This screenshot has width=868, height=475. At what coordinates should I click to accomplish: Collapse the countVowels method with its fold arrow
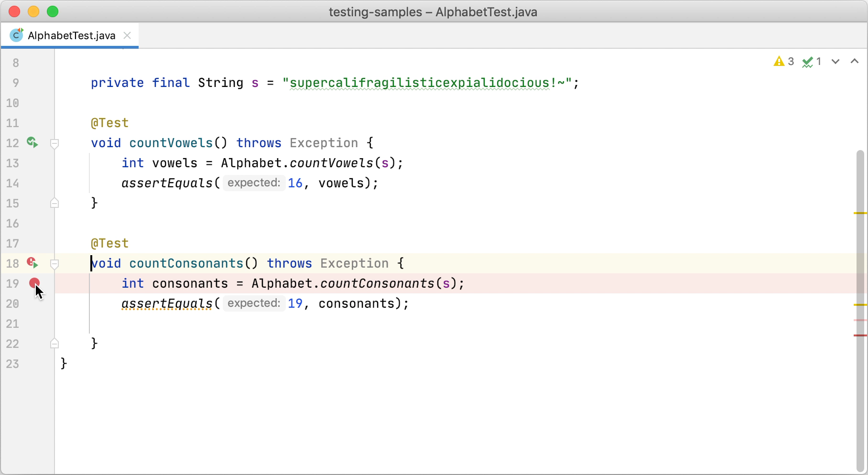click(54, 144)
